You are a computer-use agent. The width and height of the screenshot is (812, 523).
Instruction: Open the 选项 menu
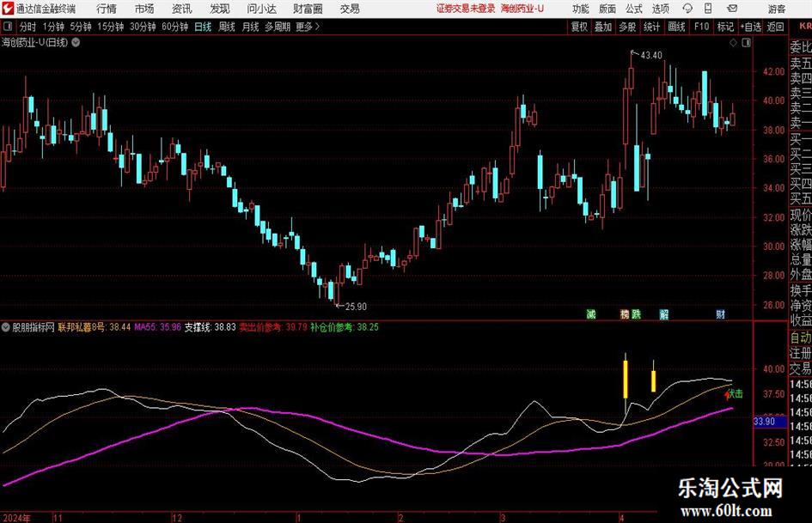click(x=660, y=9)
